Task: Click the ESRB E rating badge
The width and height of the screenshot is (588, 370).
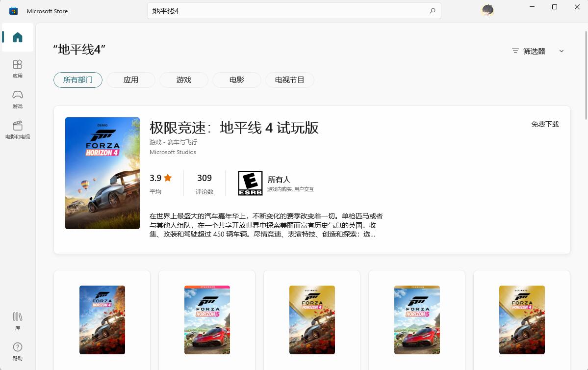Action: point(250,183)
